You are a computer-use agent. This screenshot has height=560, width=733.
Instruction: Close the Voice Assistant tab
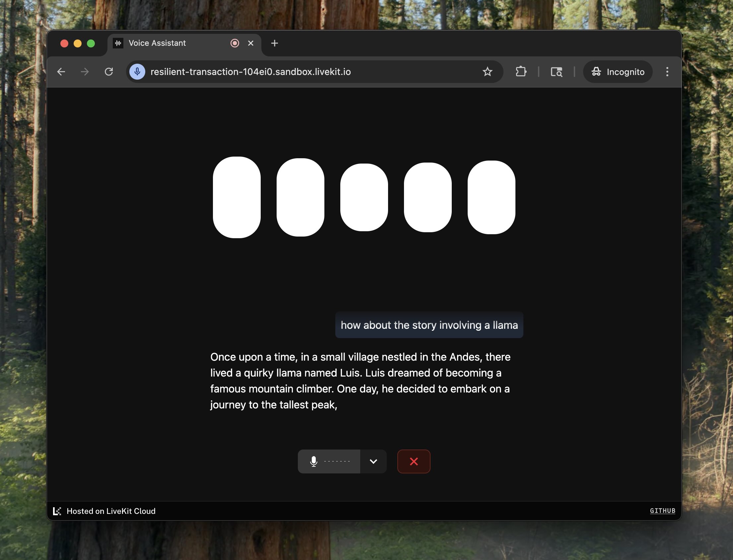coord(250,43)
